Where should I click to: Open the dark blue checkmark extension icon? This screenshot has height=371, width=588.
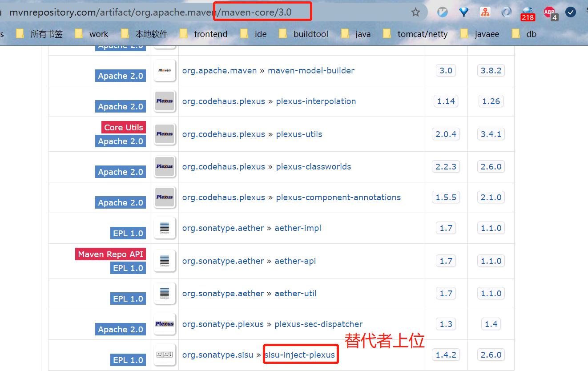[571, 12]
